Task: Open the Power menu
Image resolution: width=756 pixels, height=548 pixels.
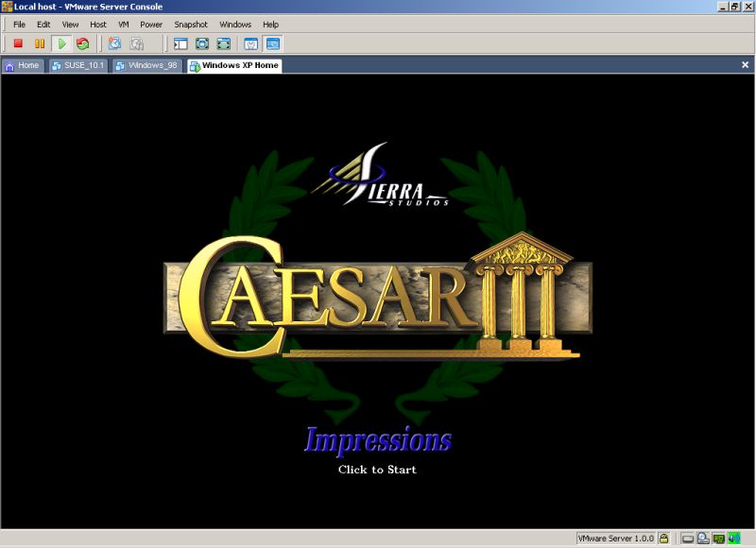Action: [x=150, y=24]
